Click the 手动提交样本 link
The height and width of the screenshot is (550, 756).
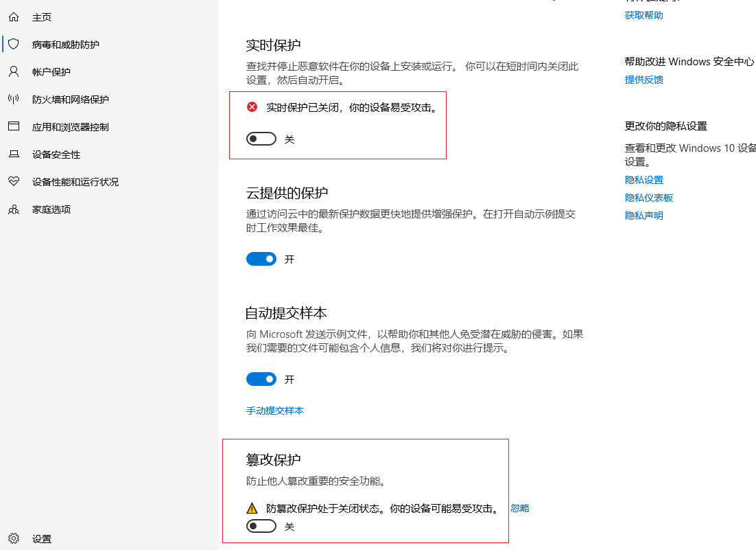[275, 411]
